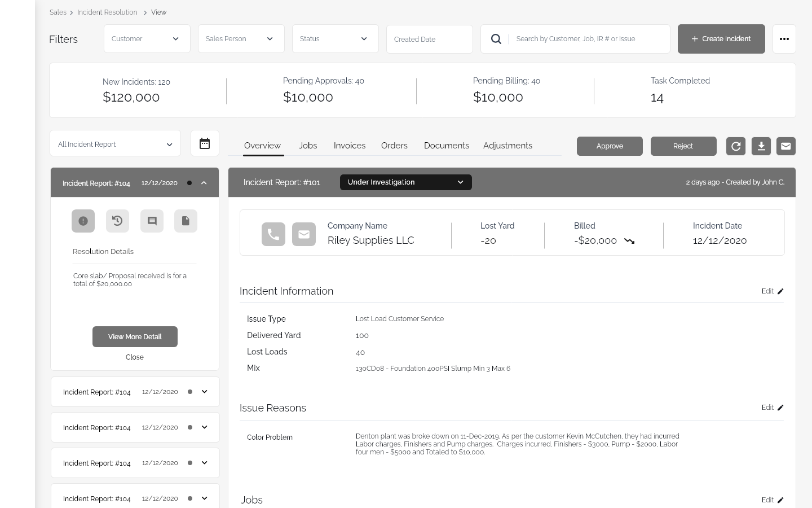Image resolution: width=812 pixels, height=508 pixels.
Task: Click the Incident Resolution breadcrumb link
Action: click(107, 12)
